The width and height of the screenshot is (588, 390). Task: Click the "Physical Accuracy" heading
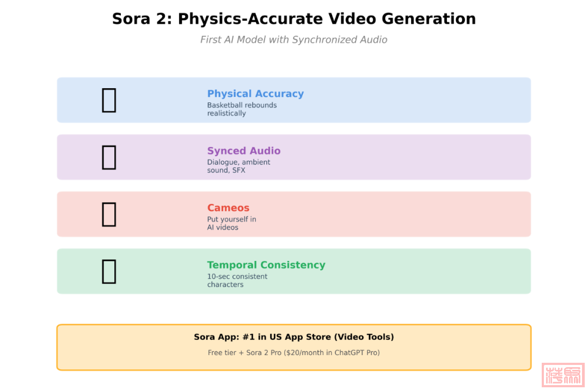pos(255,94)
